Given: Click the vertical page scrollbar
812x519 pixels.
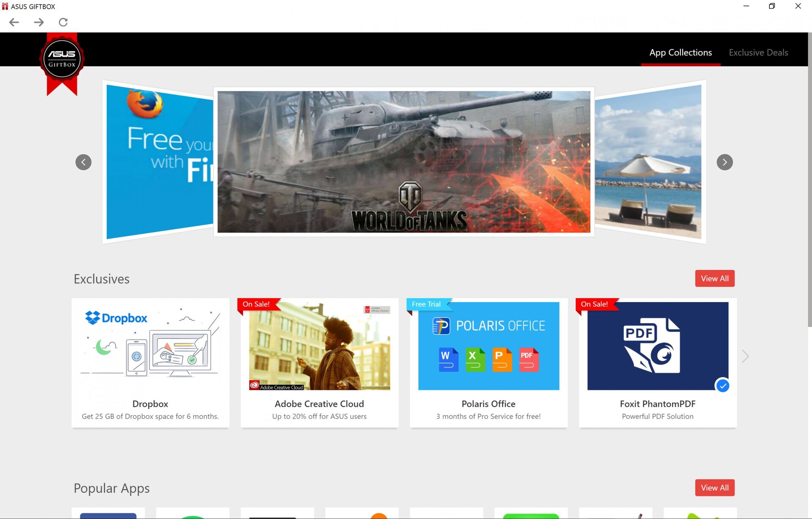Looking at the screenshot, I should coord(809,180).
